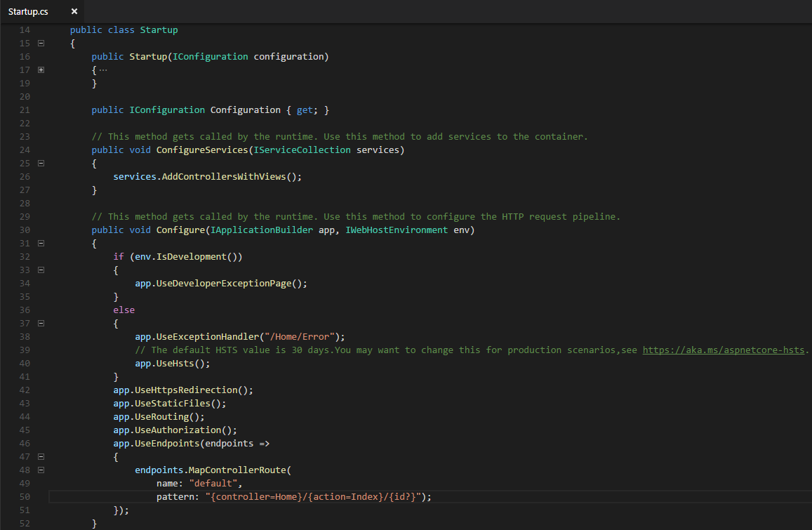
Task: Click line number 50
Action: (24, 496)
